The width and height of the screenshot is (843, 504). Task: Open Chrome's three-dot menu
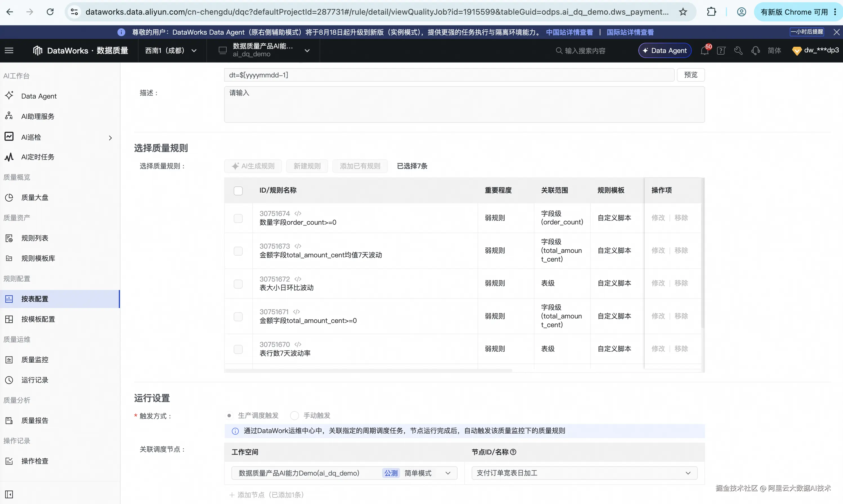(x=835, y=12)
